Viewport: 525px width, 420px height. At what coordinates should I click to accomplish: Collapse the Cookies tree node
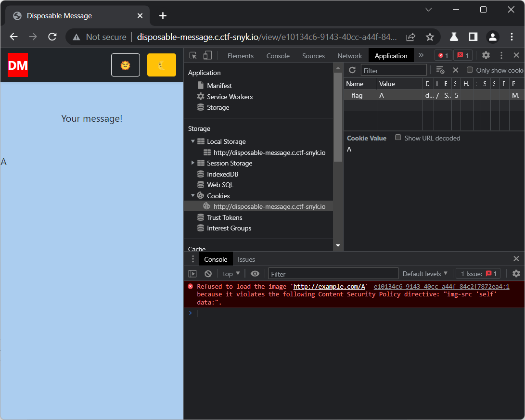(x=193, y=195)
